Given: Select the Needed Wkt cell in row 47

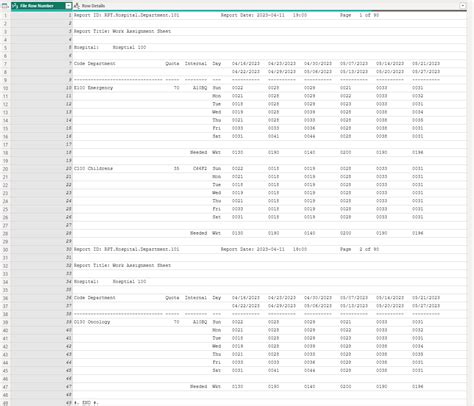Looking at the screenshot, I should coord(270,387).
